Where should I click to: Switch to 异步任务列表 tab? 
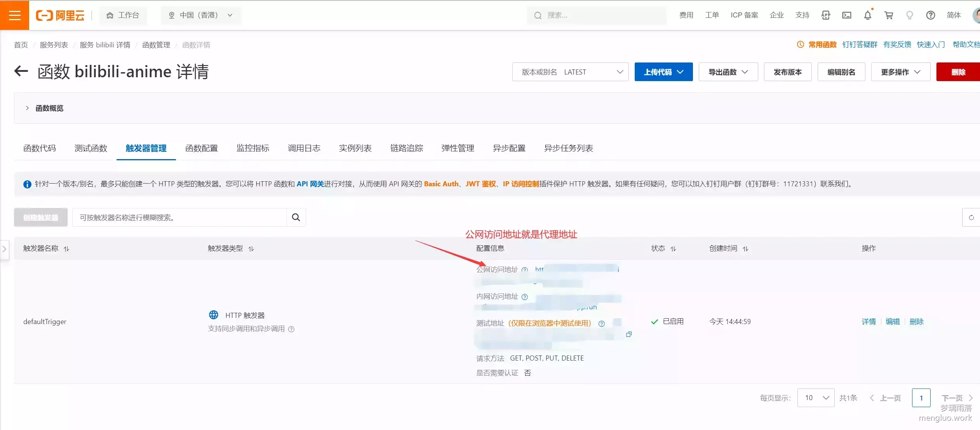(569, 148)
